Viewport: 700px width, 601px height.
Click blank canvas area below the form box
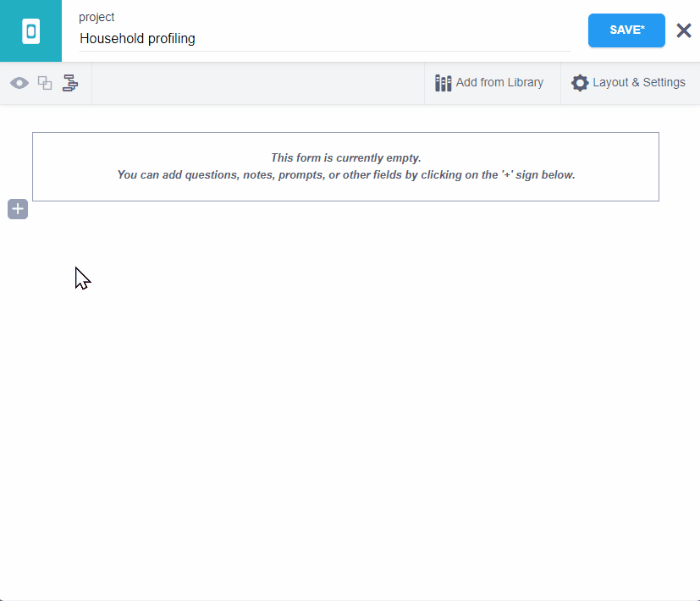pos(345,381)
